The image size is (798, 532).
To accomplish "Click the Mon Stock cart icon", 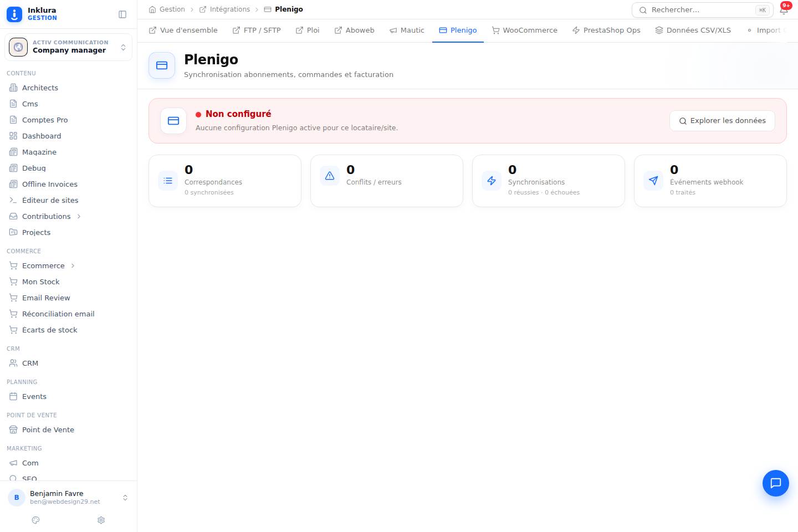I will (x=13, y=282).
